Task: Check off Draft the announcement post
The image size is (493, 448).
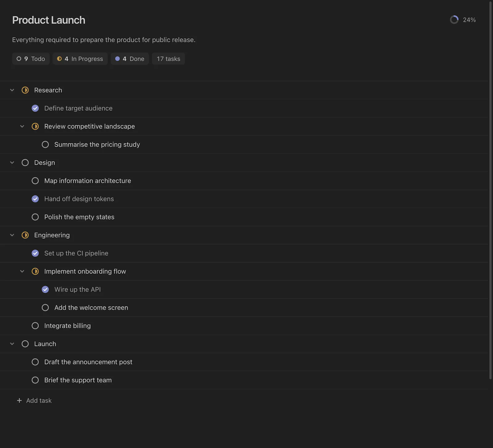Action: click(x=35, y=362)
